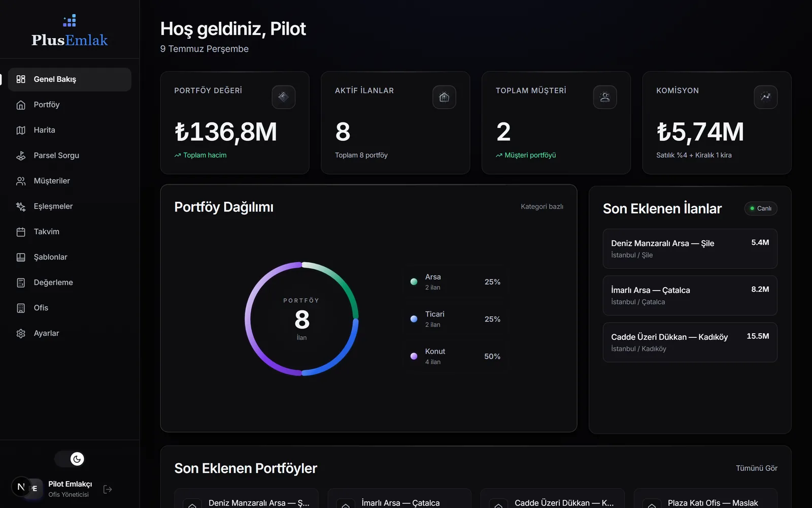Select the Konut legend purple dot

tap(414, 356)
